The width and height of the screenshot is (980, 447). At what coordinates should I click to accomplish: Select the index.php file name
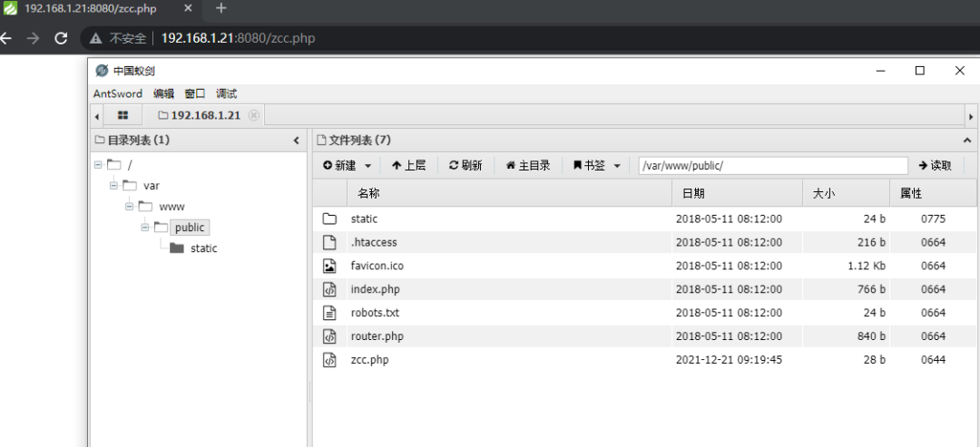click(375, 289)
